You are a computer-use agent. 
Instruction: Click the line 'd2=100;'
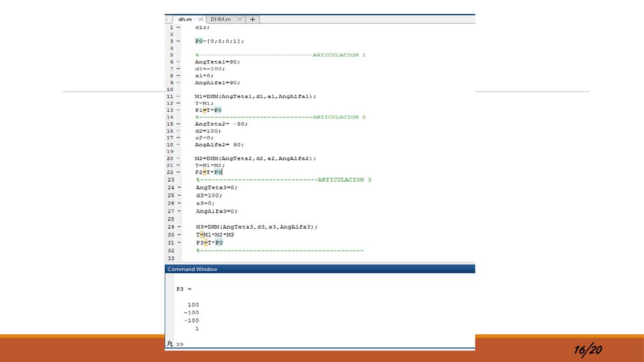pyautogui.click(x=208, y=131)
